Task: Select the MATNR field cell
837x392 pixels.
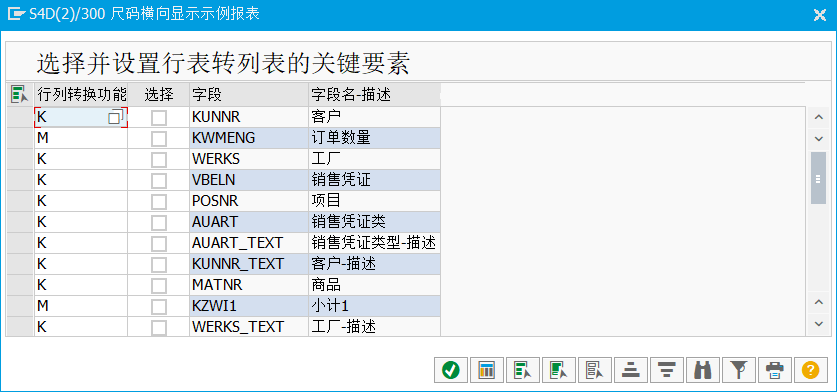Action: pos(249,285)
